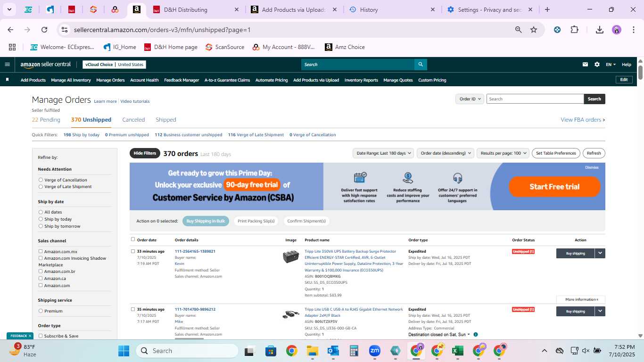Screen dimensions: 644x362
Task: Select Ship by tomorrow radio option
Action: click(x=41, y=226)
